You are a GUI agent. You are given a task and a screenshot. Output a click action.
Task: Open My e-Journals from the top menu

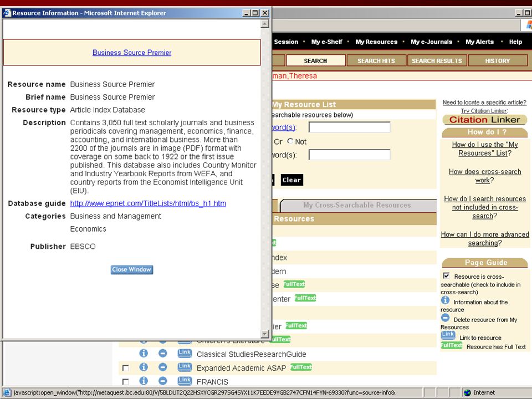pyautogui.click(x=431, y=42)
